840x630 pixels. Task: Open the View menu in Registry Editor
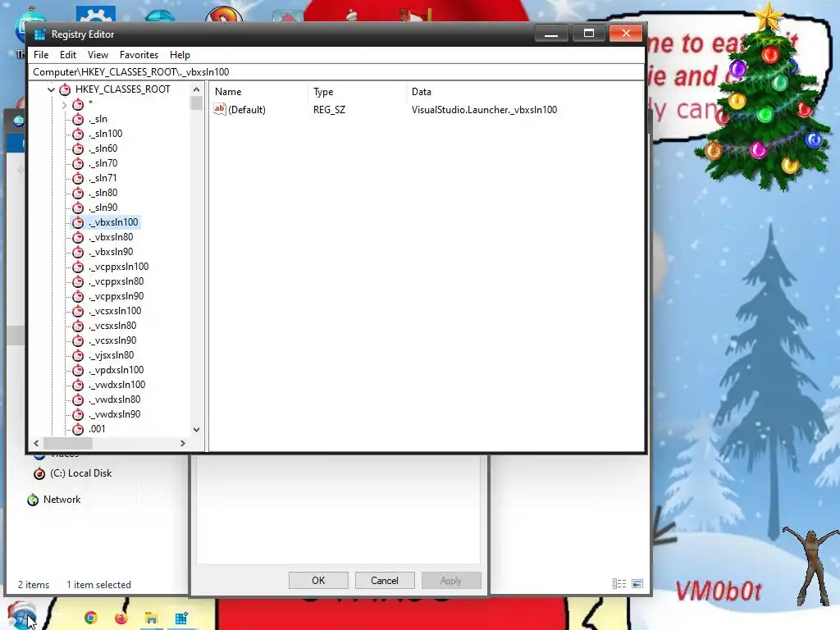click(x=98, y=55)
